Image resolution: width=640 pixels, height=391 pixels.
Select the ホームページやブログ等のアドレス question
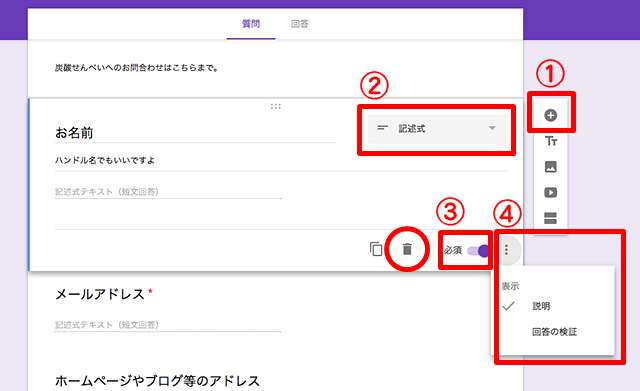tap(157, 381)
